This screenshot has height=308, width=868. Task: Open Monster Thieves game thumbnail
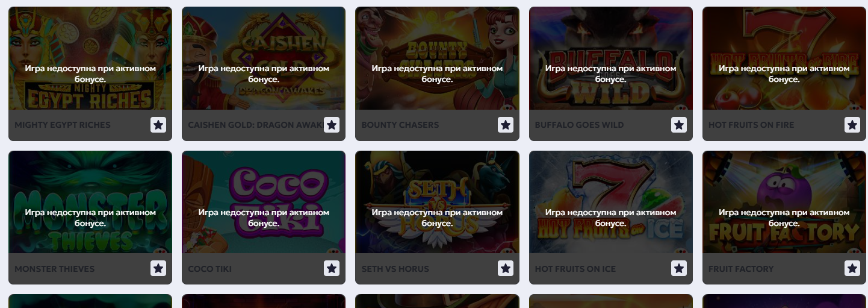point(90,202)
